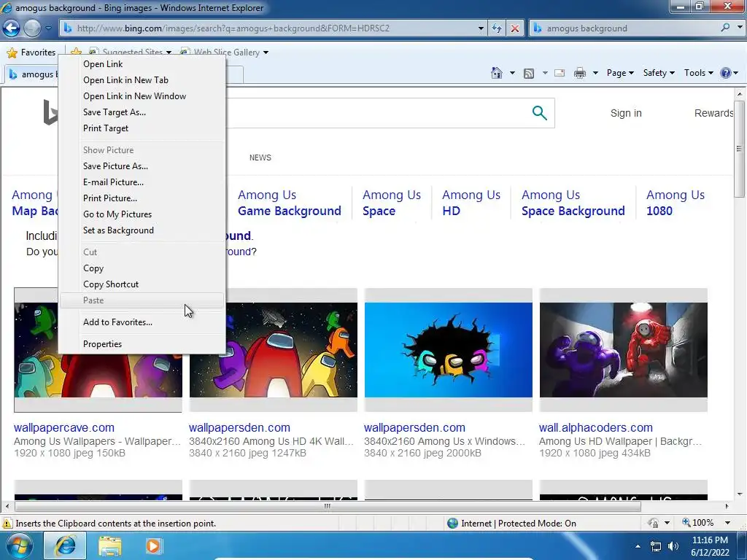Select Open Link from context menu

142,64
